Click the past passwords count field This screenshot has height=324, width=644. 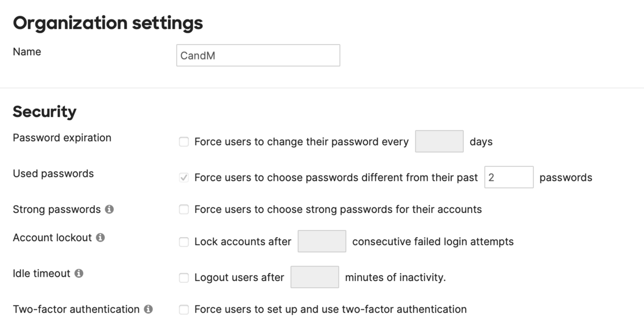tap(509, 177)
